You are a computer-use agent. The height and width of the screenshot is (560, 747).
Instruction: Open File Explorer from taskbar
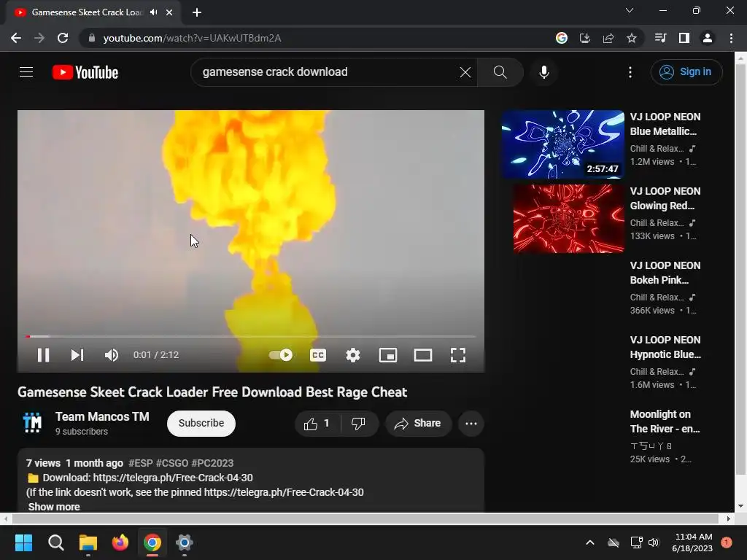tap(88, 542)
